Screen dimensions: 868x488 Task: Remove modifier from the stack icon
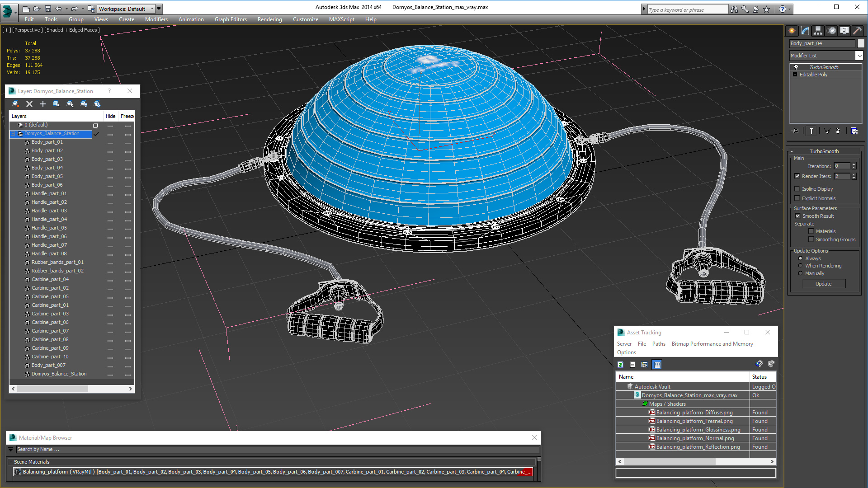pos(838,131)
